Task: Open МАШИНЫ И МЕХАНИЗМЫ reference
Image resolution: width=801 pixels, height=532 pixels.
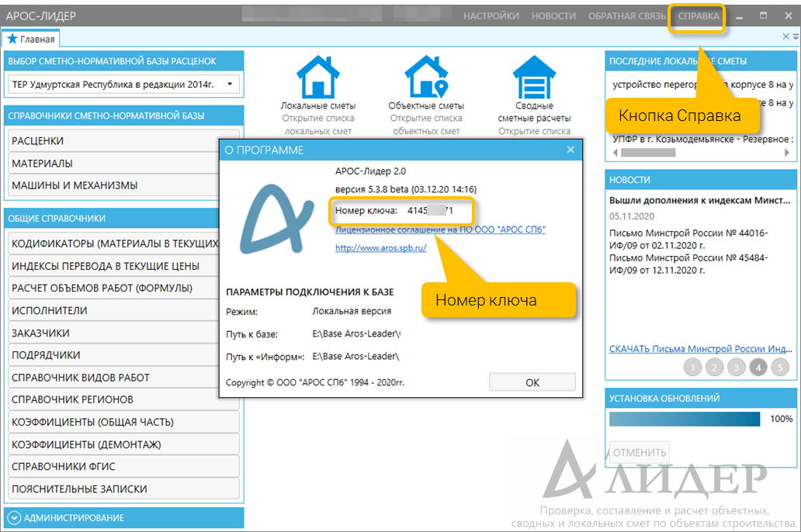Action: (113, 185)
